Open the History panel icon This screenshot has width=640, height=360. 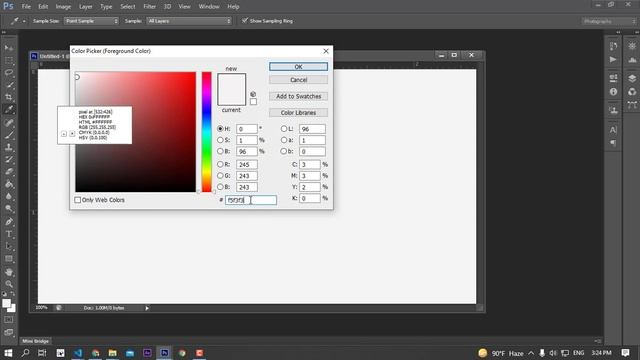coord(613,46)
